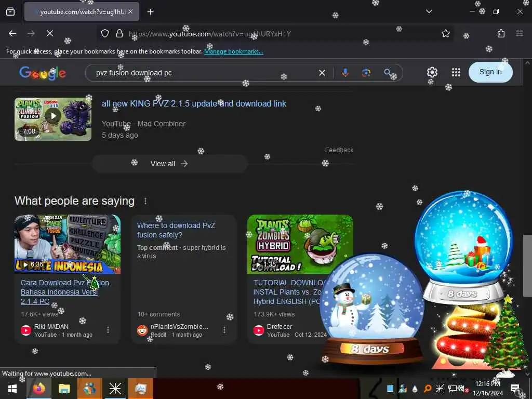Open Riki MADAN card options menu
The height and width of the screenshot is (399, 532).
click(108, 330)
